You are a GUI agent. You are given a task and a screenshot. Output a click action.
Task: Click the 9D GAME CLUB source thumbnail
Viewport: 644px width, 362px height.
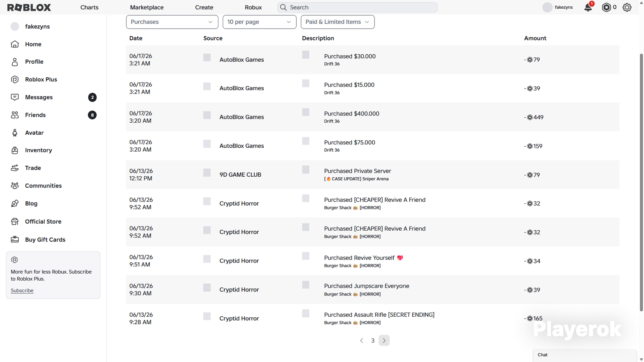tap(207, 173)
